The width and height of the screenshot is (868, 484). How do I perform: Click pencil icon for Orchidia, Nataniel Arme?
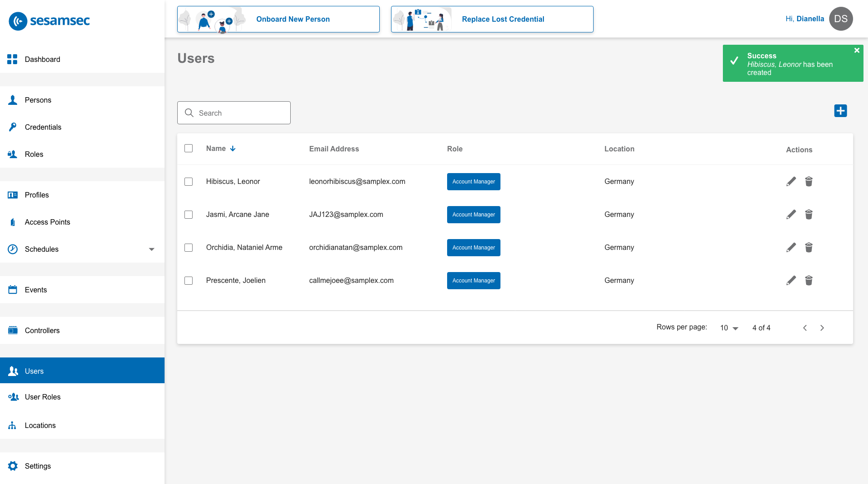click(x=791, y=248)
